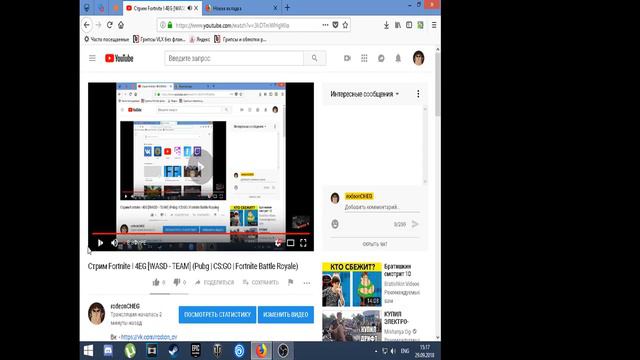Send the chat message arrow
This screenshot has height=360, width=640.
pos(415,224)
